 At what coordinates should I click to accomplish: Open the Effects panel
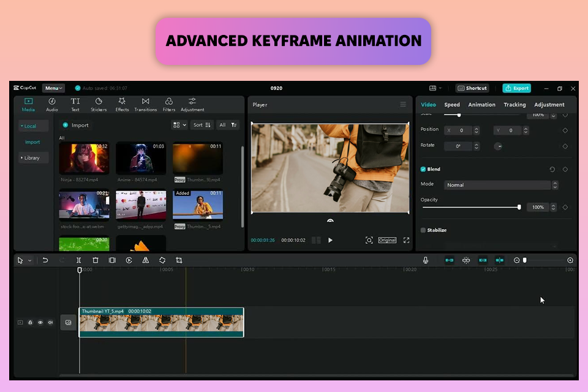(122, 104)
